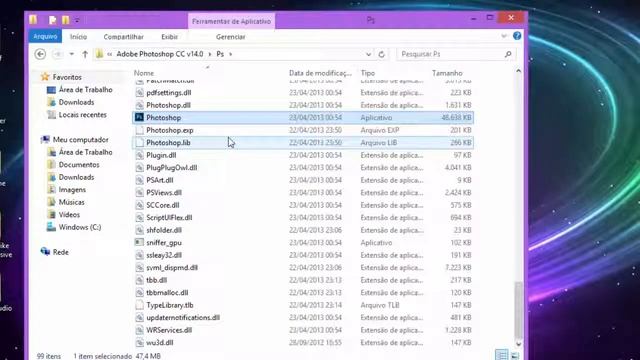Open Imagens in the sidebar
This screenshot has height=360, width=640.
72,189
